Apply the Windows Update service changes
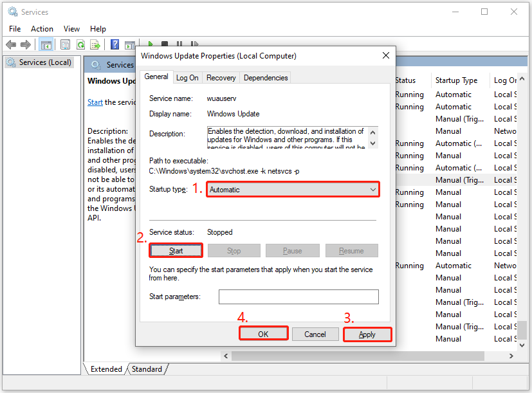 pos(367,334)
